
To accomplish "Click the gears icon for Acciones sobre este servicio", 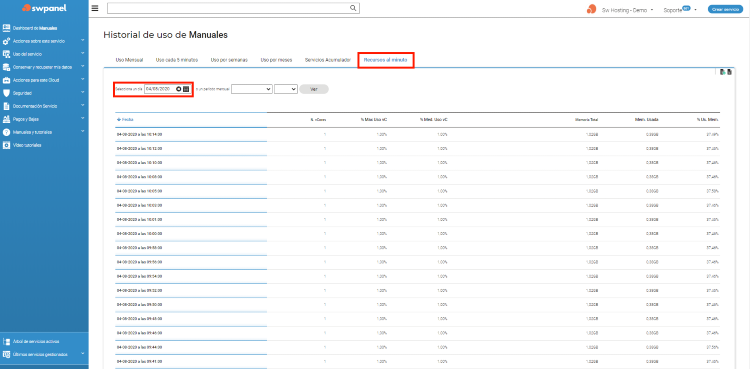I will (x=7, y=41).
